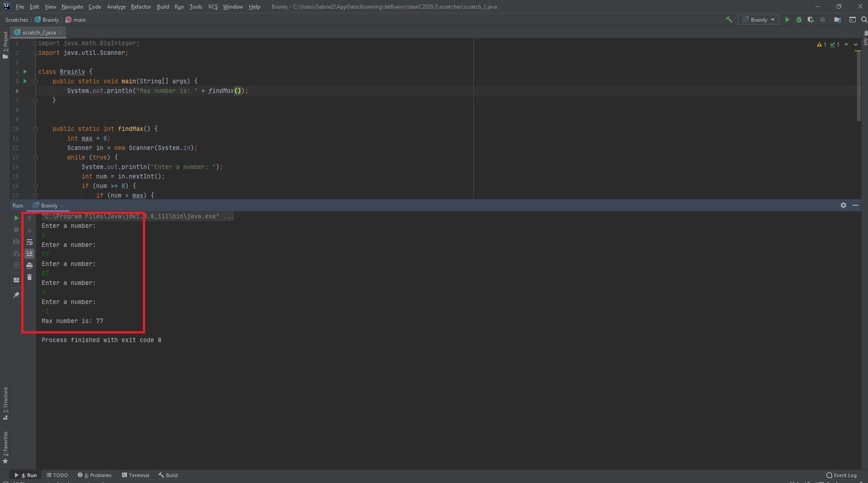Toggle scroll to end of console
This screenshot has width=868, height=483.
29,254
